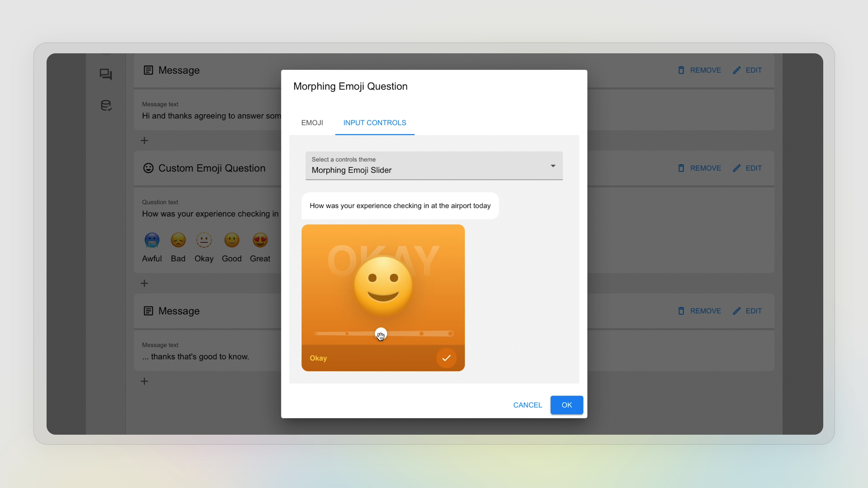The image size is (868, 488).
Task: Click the 'Hi and thanks agreeing' message text
Action: pyautogui.click(x=211, y=116)
